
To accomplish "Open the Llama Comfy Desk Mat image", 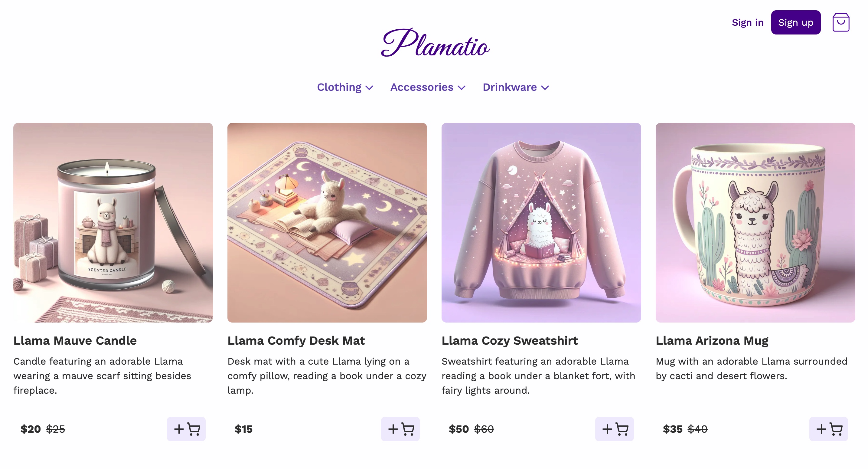I will [x=327, y=222].
